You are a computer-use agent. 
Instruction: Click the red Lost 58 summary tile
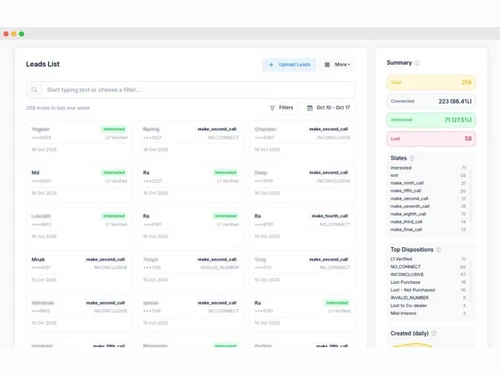coord(431,139)
